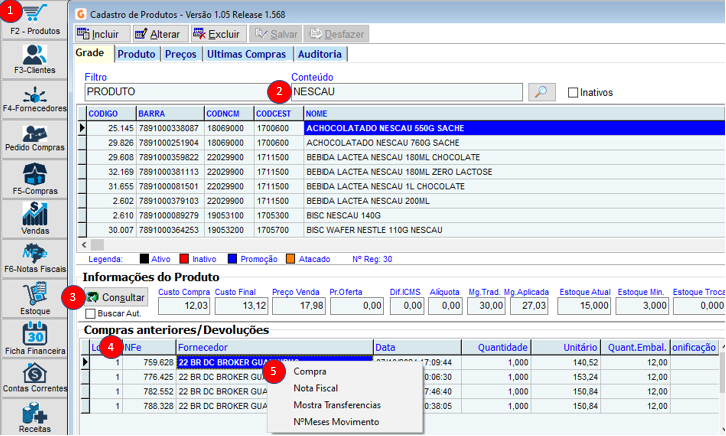Image resolution: width=726 pixels, height=436 pixels.
Task: Open Estoque sidebar icon
Action: [35, 298]
